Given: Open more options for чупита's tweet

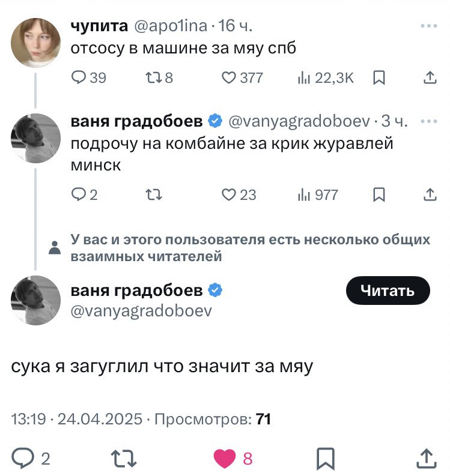Looking at the screenshot, I should pos(429,26).
